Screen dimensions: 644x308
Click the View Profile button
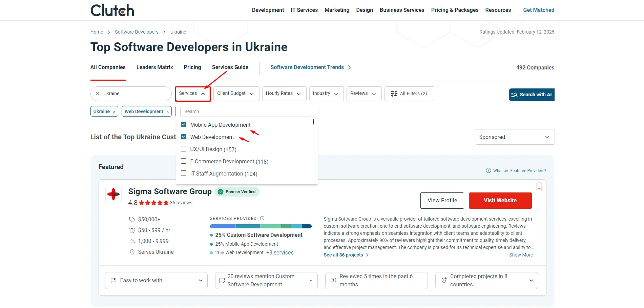click(442, 201)
